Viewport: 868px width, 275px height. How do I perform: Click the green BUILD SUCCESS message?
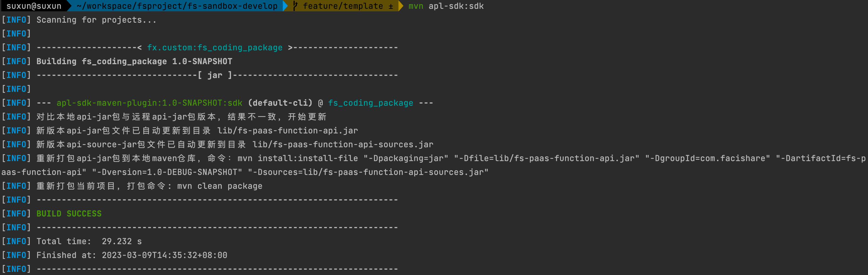coord(69,214)
